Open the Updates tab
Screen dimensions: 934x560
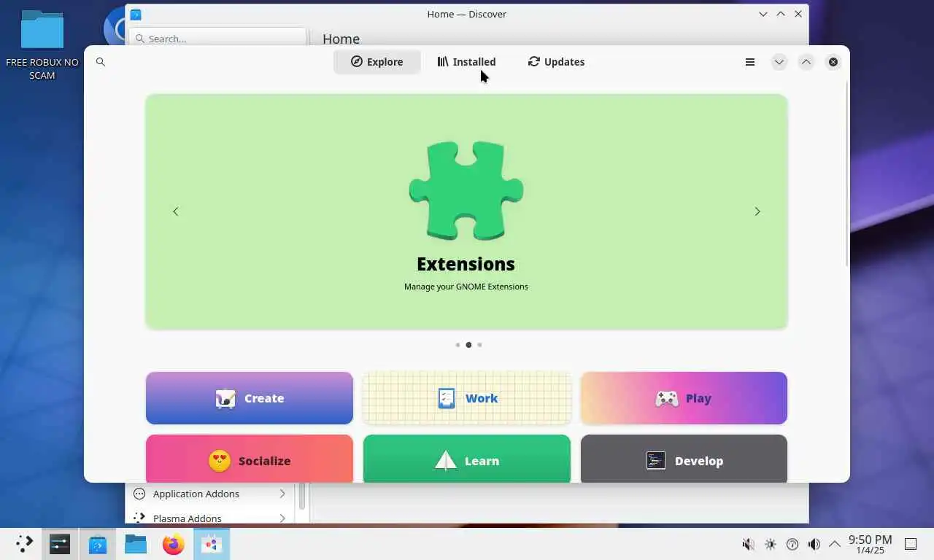[x=556, y=62]
